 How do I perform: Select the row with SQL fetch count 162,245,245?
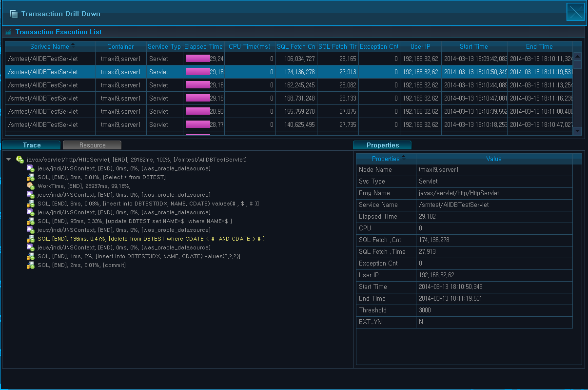(x=289, y=85)
